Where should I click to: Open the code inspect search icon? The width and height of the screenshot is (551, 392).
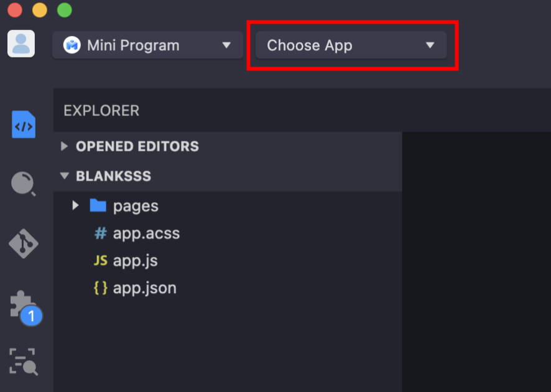pos(24,362)
